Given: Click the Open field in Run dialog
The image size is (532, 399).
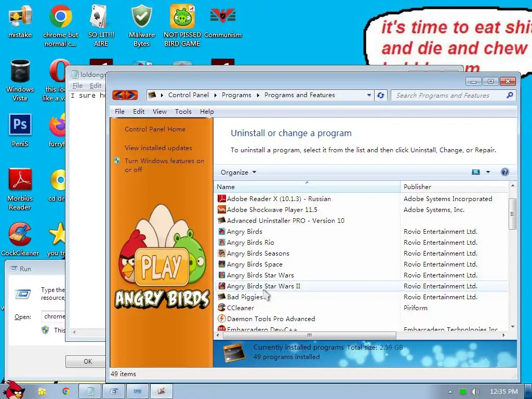Looking at the screenshot, I should 54,316.
